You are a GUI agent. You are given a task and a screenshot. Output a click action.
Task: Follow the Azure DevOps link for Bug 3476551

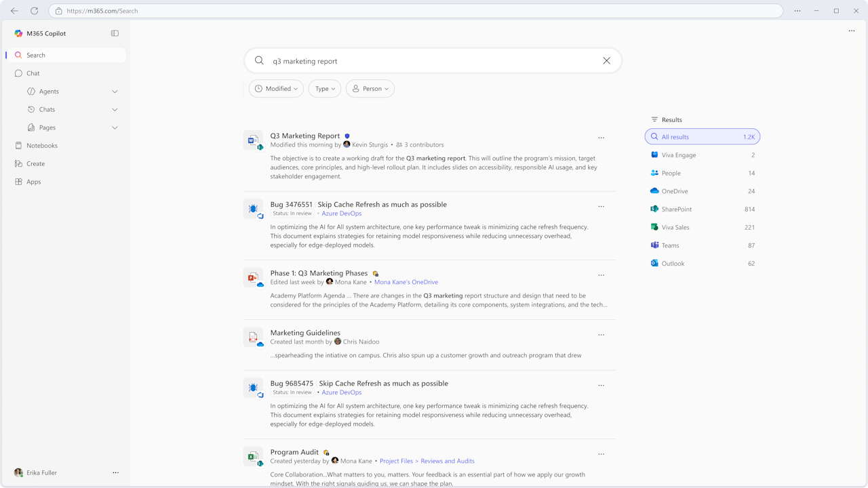[341, 213]
